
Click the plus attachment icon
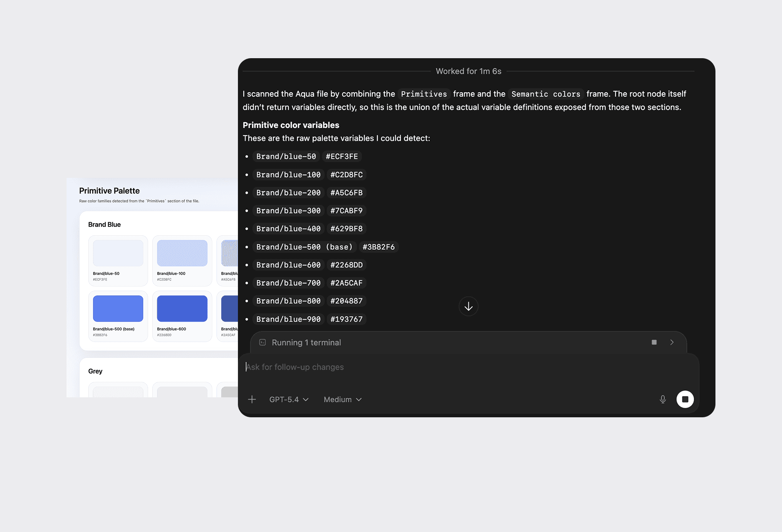(x=252, y=399)
